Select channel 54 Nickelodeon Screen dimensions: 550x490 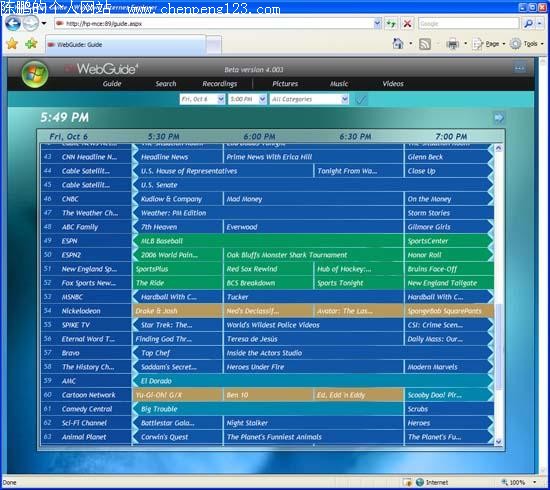click(86, 311)
